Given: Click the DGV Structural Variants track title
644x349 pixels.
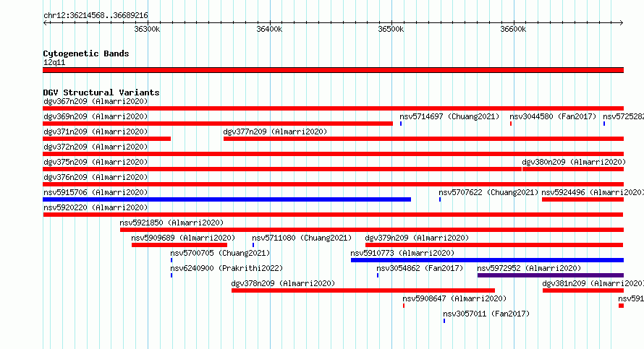Looking at the screenshot, I should (x=101, y=92).
